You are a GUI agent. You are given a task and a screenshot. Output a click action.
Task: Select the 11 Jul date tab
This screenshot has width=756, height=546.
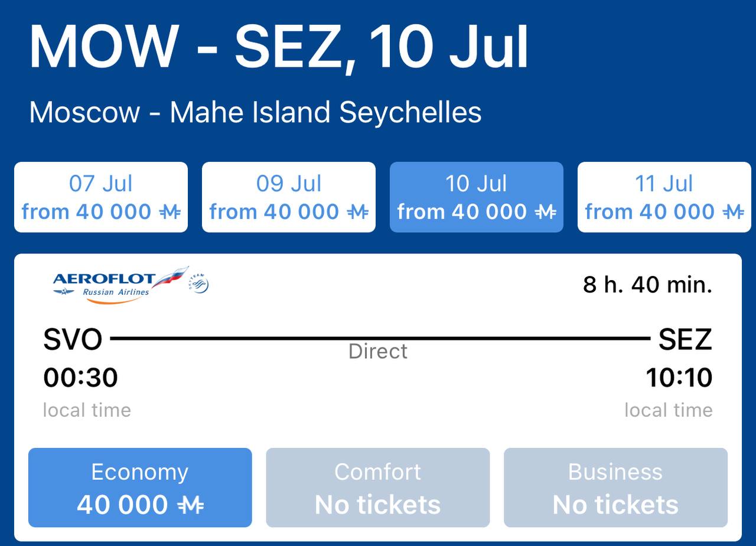coord(664,197)
